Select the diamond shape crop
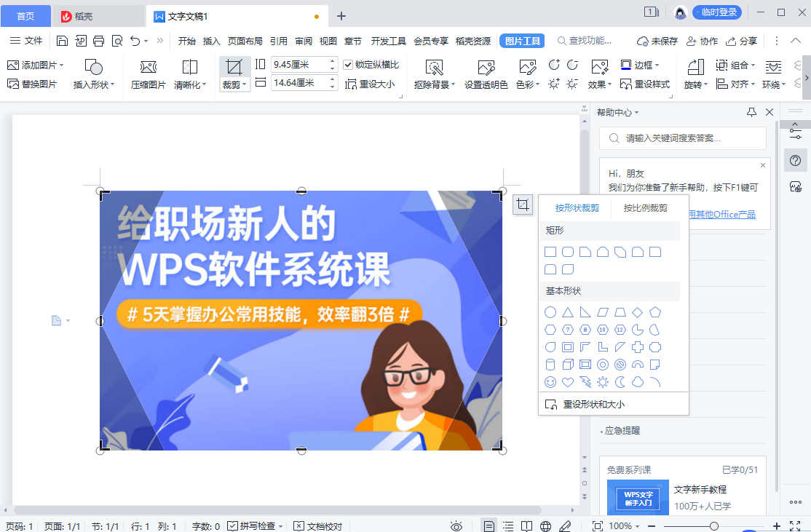811x532 pixels. pyautogui.click(x=638, y=312)
